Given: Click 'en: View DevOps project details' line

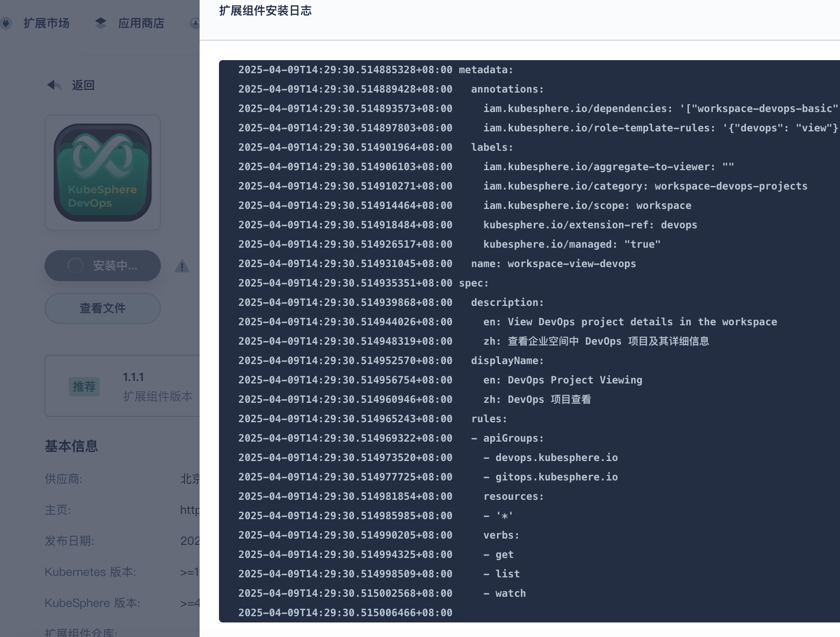Looking at the screenshot, I should [508, 322].
